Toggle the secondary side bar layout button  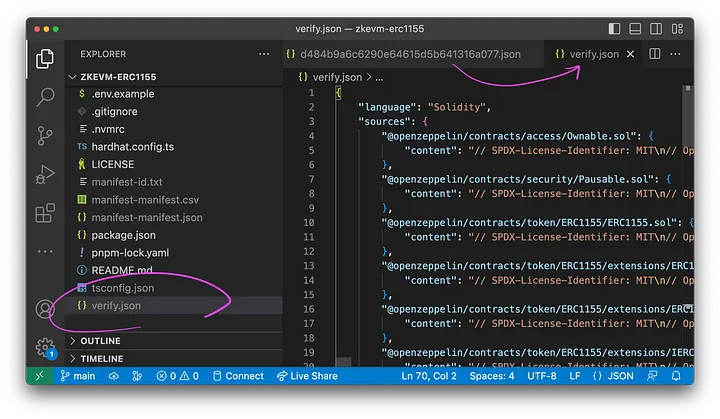pyautogui.click(x=658, y=29)
